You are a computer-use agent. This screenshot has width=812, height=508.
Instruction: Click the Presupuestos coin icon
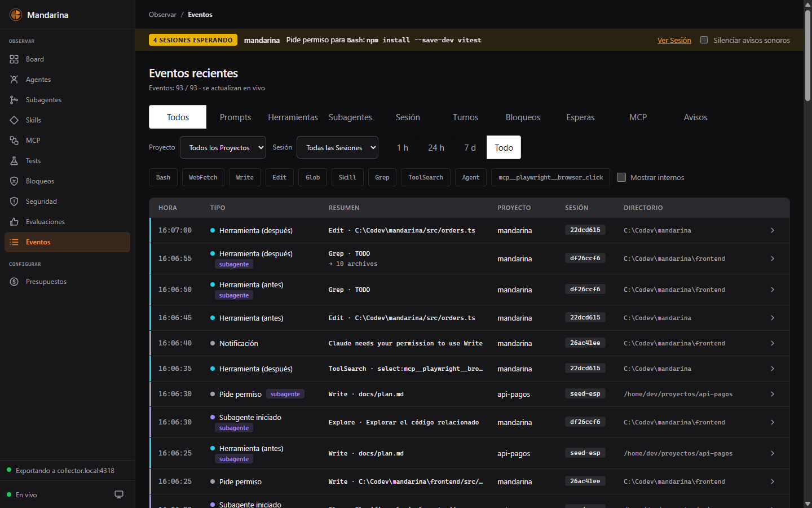(14, 282)
